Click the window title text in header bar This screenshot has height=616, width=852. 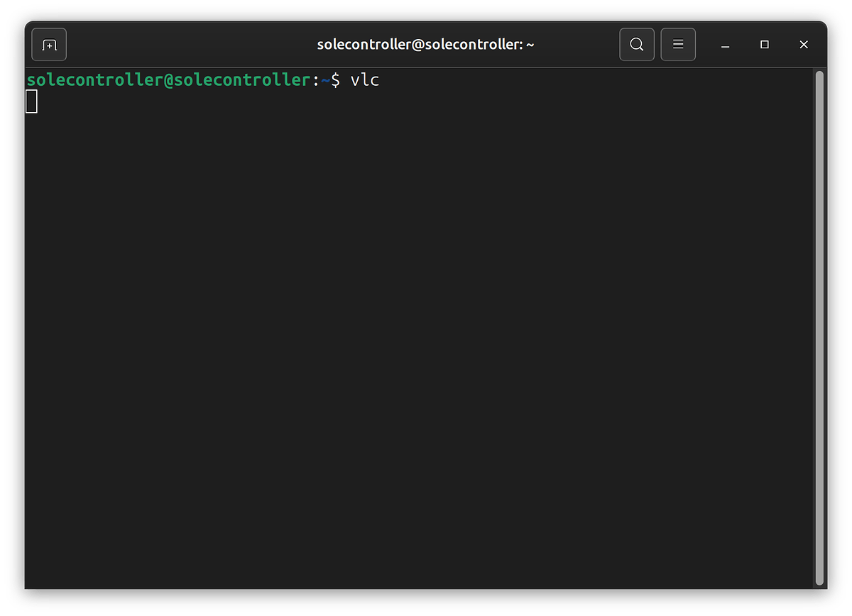tap(425, 45)
